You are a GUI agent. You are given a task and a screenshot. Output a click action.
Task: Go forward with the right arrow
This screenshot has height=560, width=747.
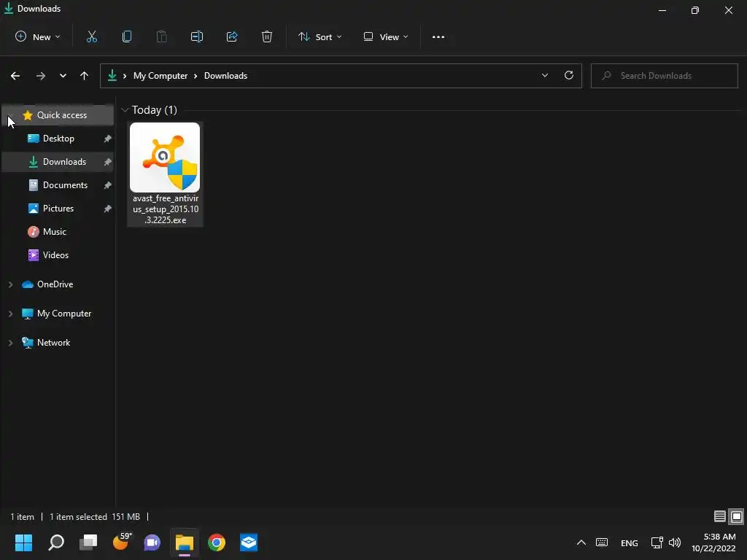pos(41,76)
